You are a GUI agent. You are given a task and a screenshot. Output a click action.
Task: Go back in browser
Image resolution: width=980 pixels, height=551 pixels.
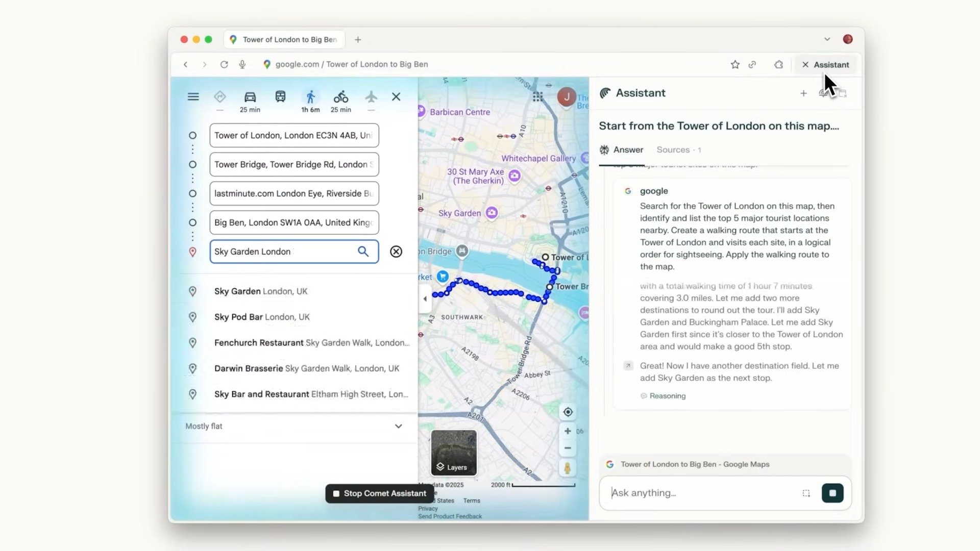(186, 64)
